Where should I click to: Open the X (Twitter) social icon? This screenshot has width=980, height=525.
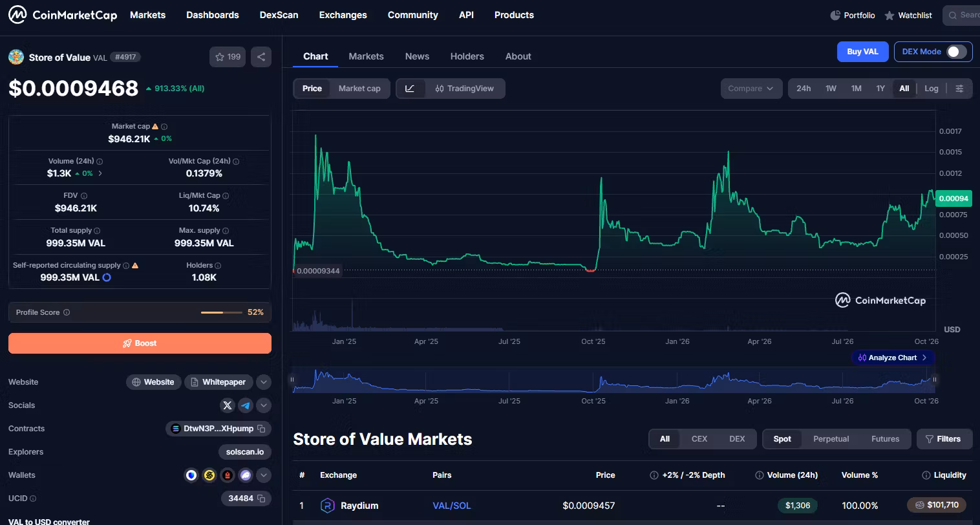pos(227,405)
